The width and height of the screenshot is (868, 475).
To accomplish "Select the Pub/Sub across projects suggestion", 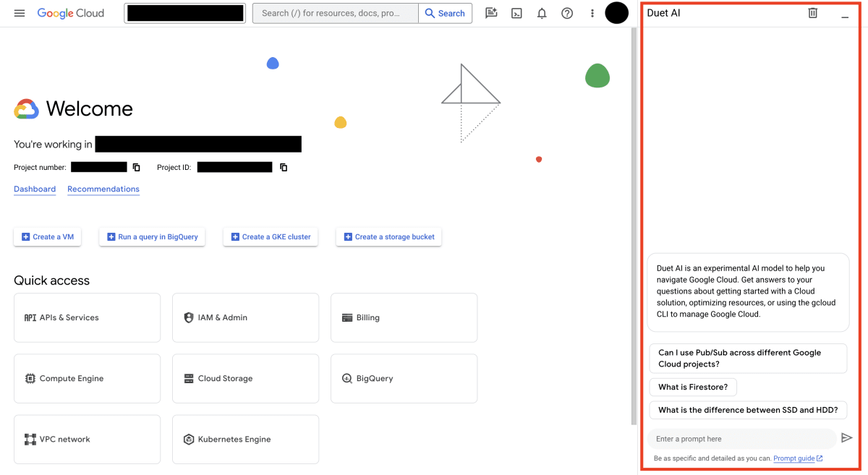I will (x=748, y=358).
